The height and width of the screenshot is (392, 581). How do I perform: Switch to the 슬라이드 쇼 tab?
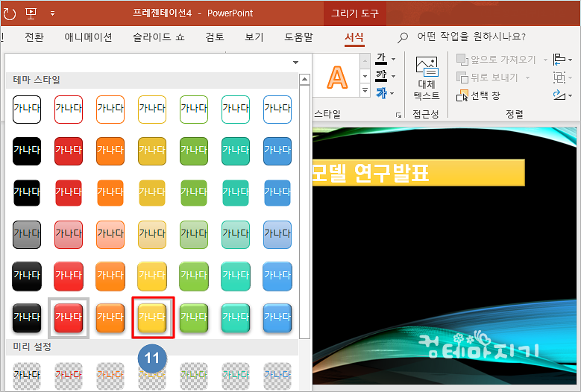tap(159, 37)
